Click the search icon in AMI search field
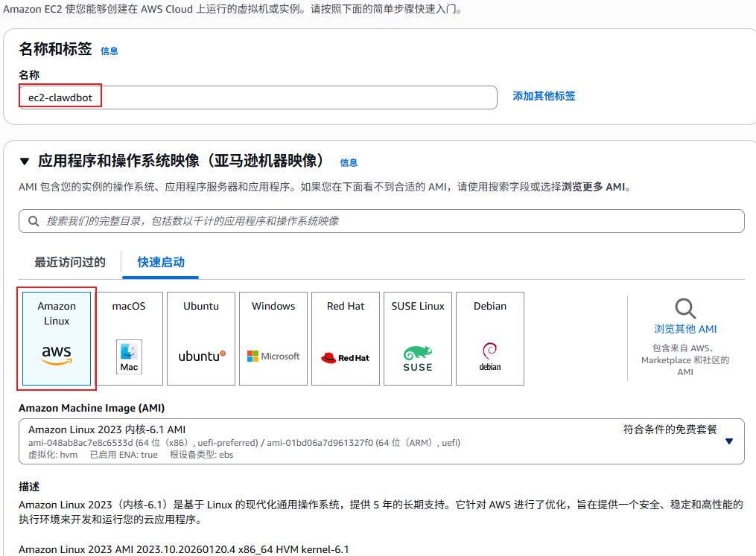This screenshot has height=556, width=756. pos(34,221)
